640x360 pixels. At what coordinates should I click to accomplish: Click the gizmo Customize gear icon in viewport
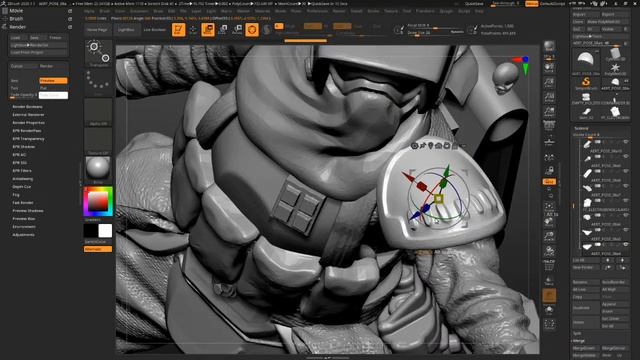click(414, 146)
